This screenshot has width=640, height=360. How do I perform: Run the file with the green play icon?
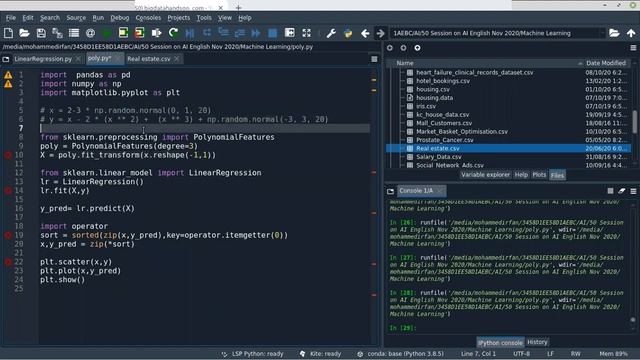coord(107,33)
